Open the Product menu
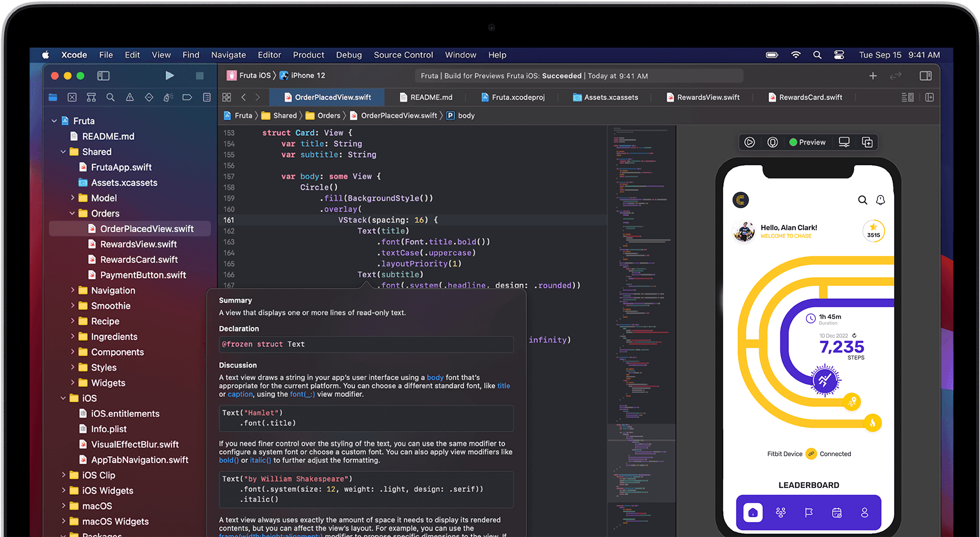Image resolution: width=980 pixels, height=537 pixels. [308, 55]
